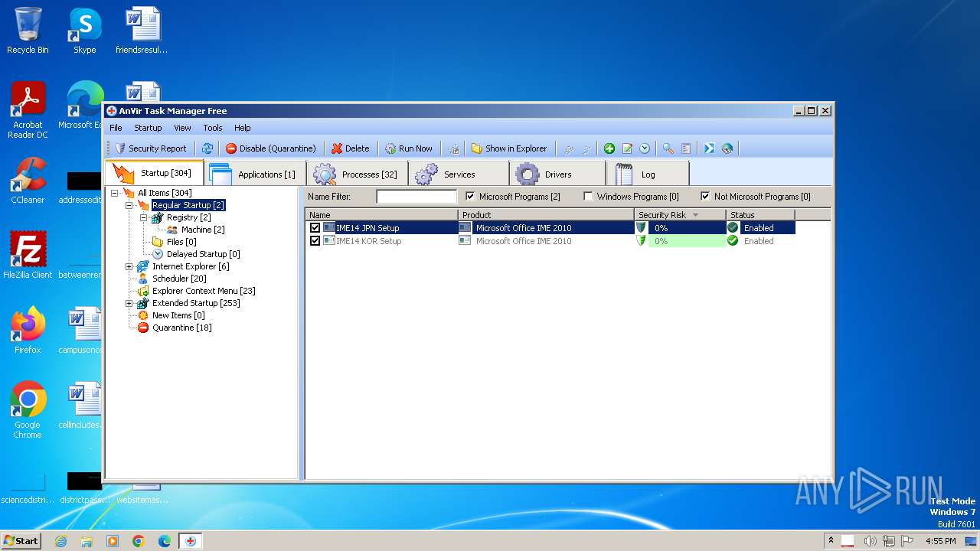Click the Name Filter input field
The height and width of the screenshot is (551, 980).
point(416,197)
